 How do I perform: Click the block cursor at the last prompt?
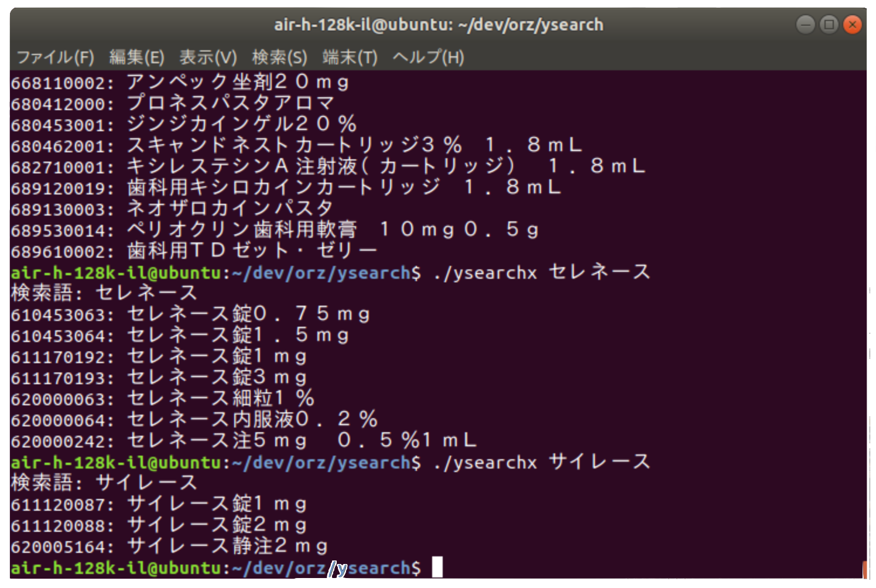437,568
